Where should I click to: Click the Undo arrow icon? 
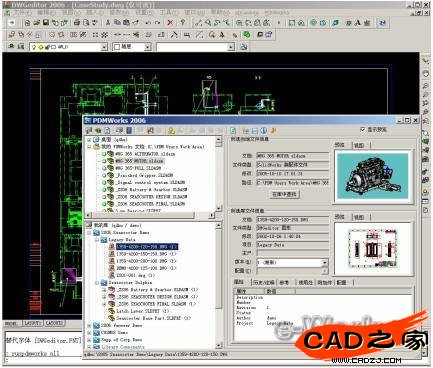pos(148,23)
